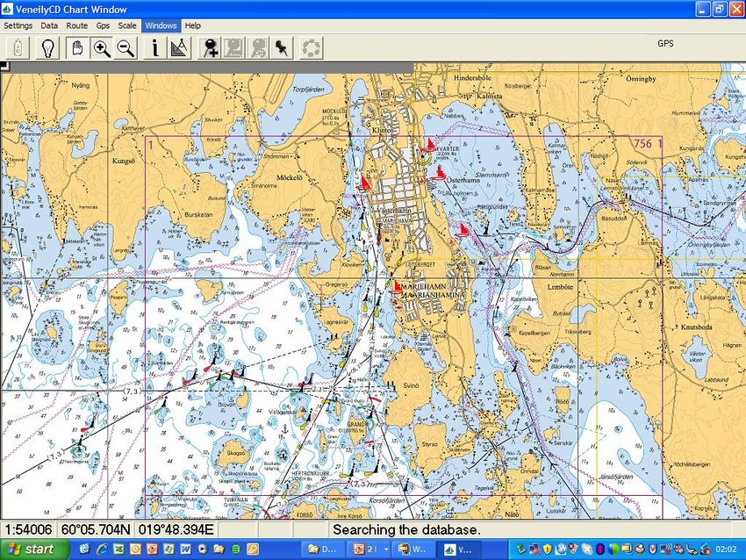Click the Svinö label on chart

(x=411, y=385)
